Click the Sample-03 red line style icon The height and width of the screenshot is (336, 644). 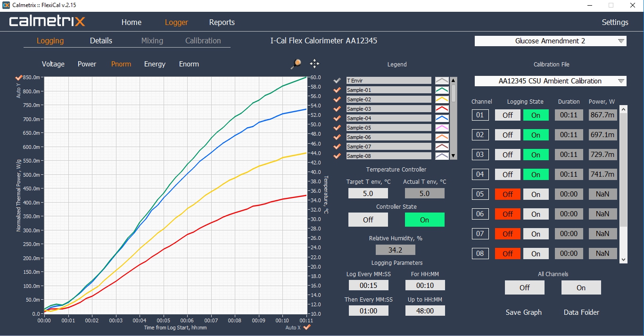442,109
